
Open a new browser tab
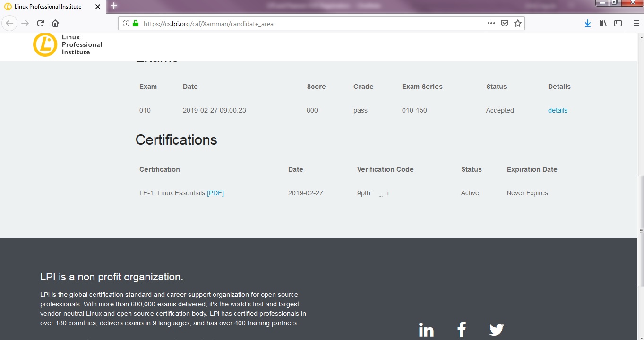click(x=113, y=6)
